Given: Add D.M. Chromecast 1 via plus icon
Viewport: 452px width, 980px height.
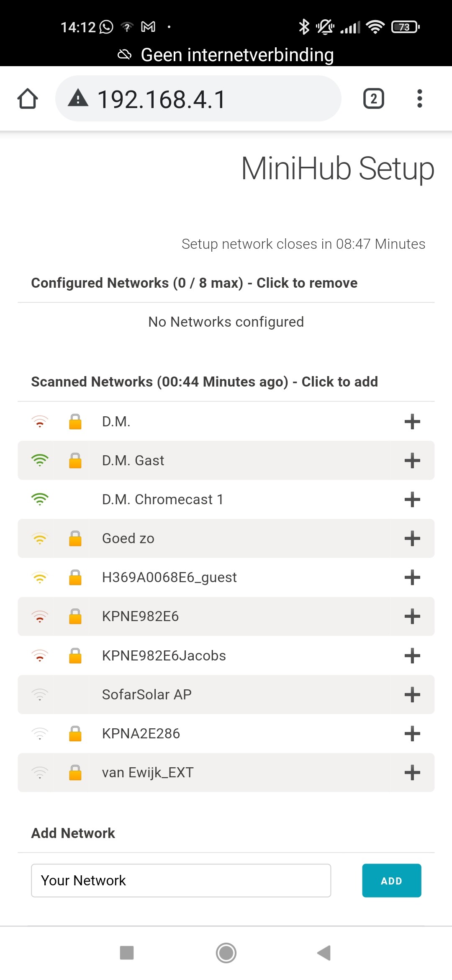Looking at the screenshot, I should coord(412,499).
